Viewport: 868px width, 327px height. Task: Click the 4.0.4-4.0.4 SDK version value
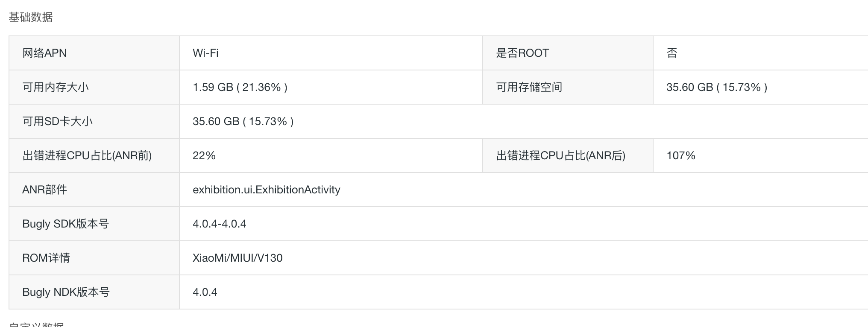pos(220,224)
